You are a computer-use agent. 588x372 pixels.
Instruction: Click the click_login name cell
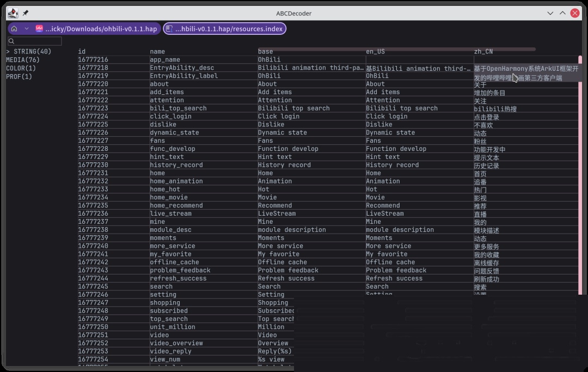(x=170, y=116)
